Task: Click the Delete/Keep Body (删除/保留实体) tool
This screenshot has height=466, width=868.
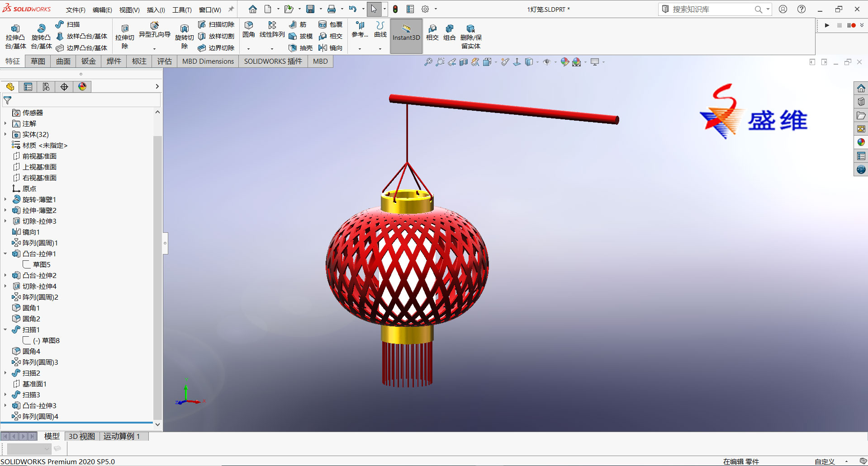Action: click(x=471, y=36)
